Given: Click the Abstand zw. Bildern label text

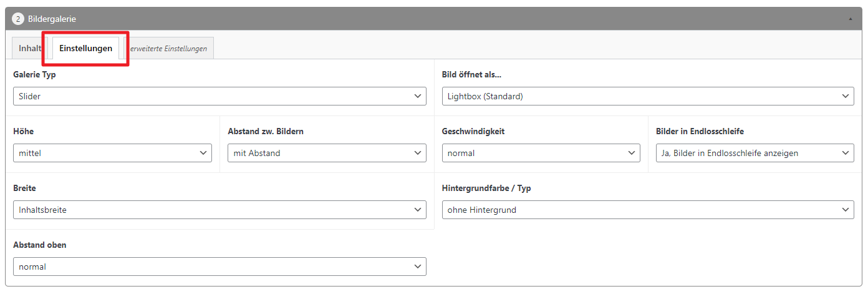Looking at the screenshot, I should [266, 132].
